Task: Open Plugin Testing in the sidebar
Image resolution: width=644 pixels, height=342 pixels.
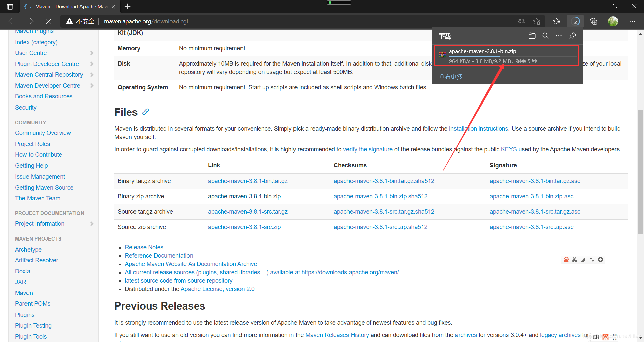Action: (x=33, y=326)
